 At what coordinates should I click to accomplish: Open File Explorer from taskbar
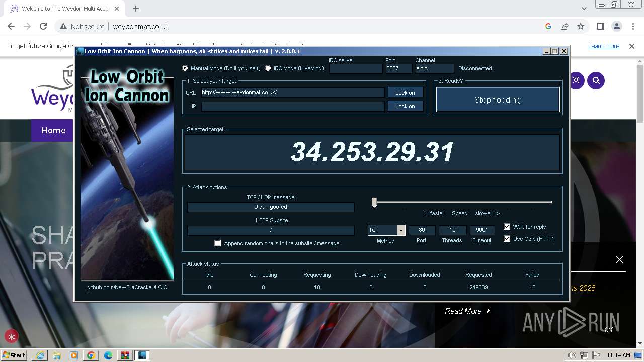[56, 355]
